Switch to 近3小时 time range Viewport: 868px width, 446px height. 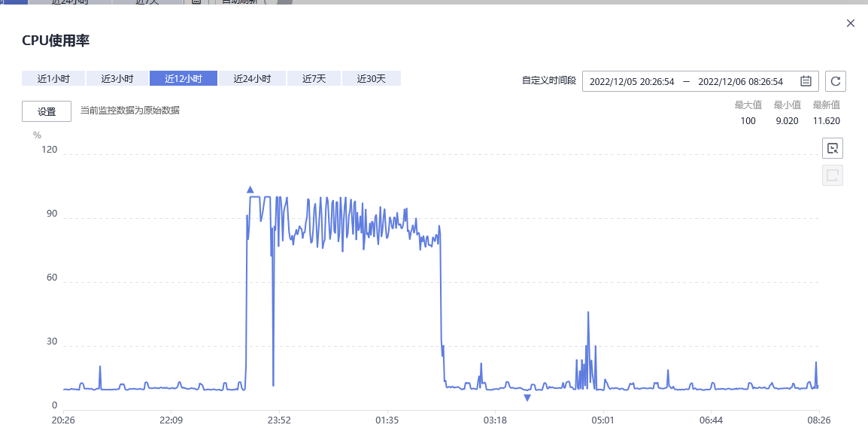point(117,78)
